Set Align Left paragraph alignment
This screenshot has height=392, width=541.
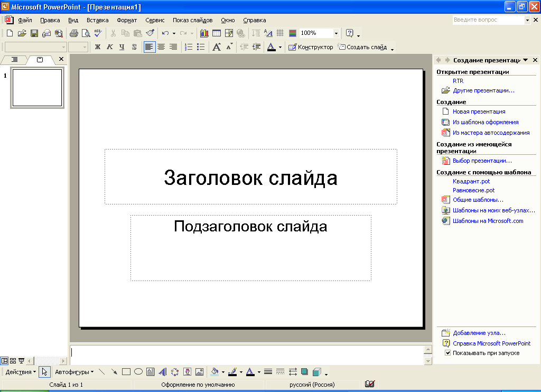[149, 47]
